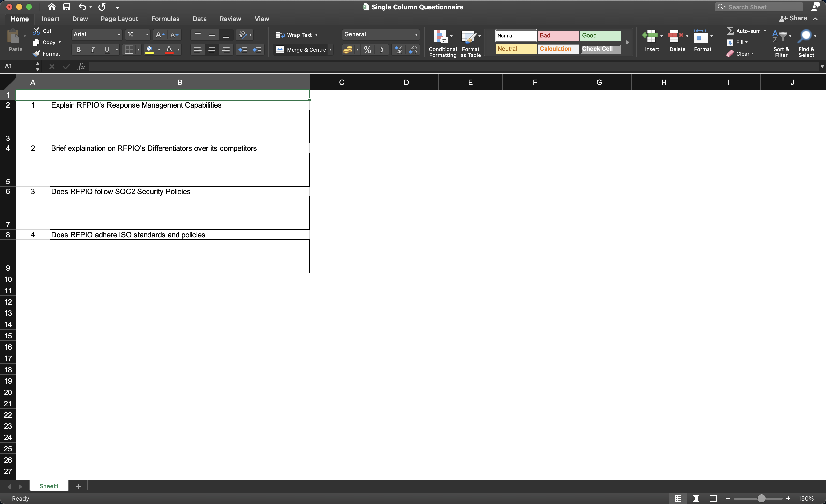This screenshot has height=504, width=826.
Task: Open Sort & Filter
Action: click(x=781, y=43)
